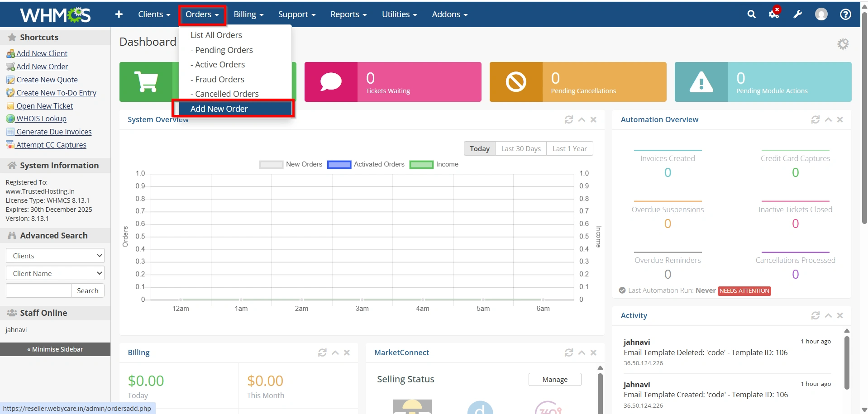Click the wrench configuration icon
This screenshot has width=868, height=414.
point(797,14)
